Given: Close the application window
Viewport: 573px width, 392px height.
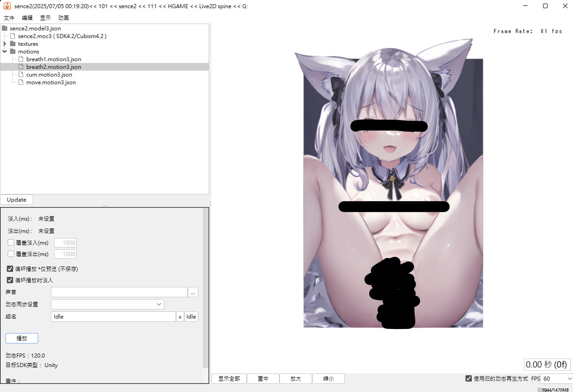Looking at the screenshot, I should coord(564,6).
